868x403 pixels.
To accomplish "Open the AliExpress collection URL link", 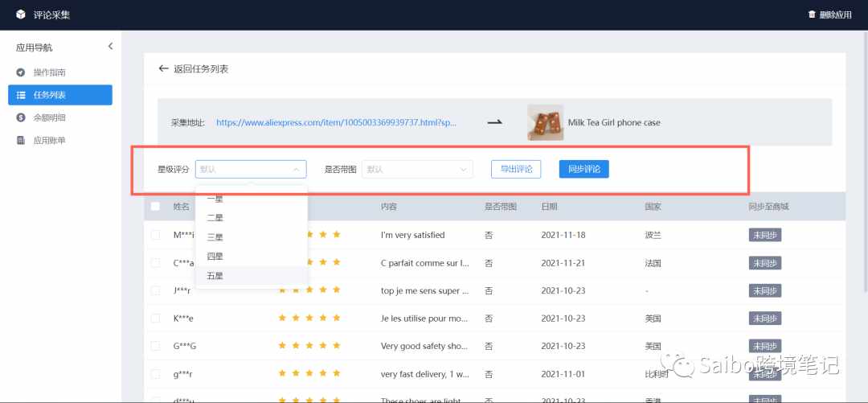I will click(x=337, y=122).
